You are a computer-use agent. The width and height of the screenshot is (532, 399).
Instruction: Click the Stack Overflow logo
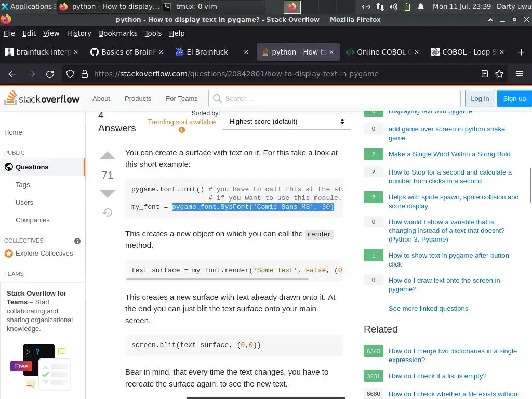click(42, 98)
